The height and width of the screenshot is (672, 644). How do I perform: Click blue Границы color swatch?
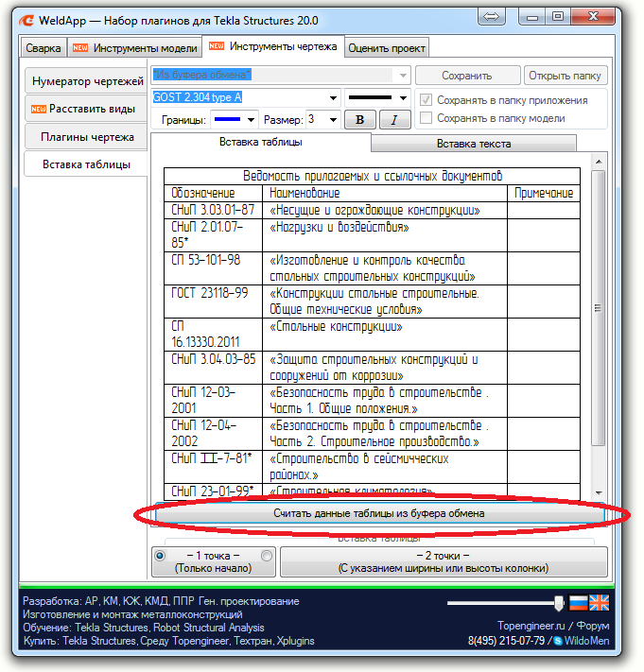(227, 120)
